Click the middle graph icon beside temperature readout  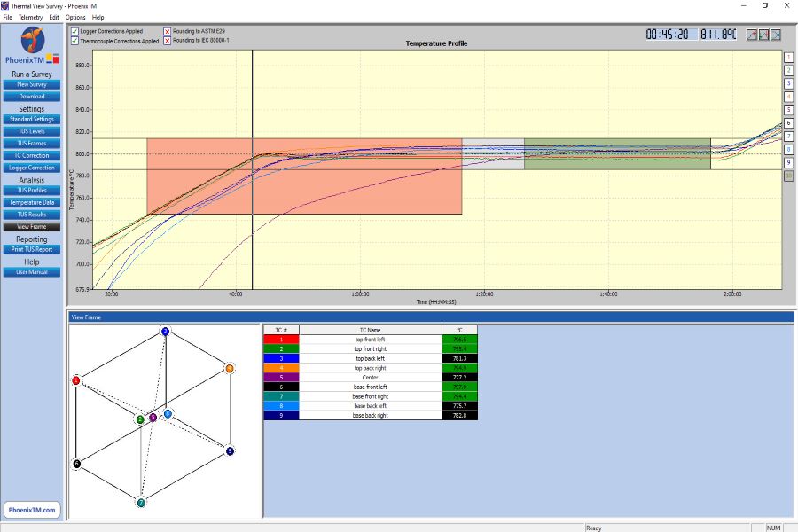(x=763, y=35)
